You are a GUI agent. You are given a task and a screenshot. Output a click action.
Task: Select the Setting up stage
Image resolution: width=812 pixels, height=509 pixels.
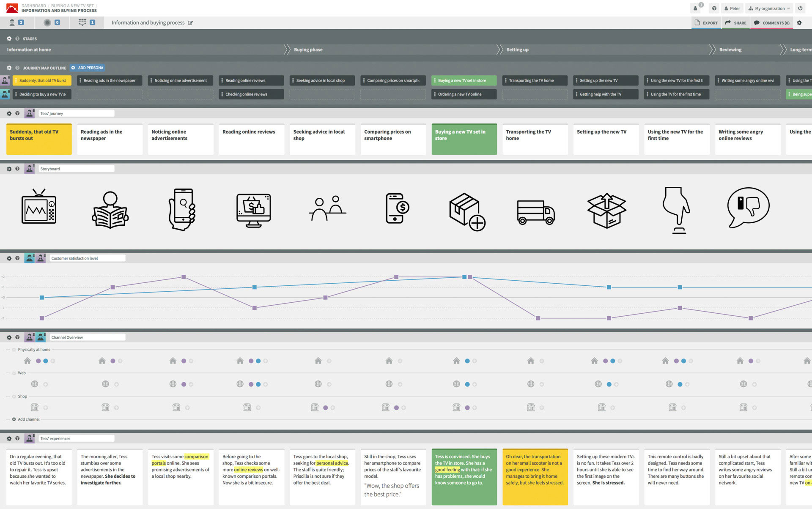pyautogui.click(x=517, y=49)
